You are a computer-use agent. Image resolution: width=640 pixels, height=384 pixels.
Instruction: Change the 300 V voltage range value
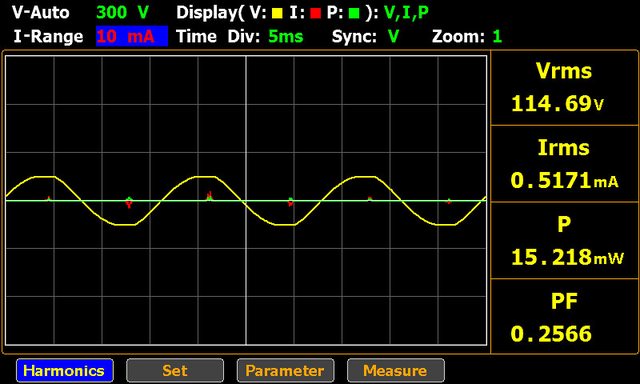click(122, 12)
